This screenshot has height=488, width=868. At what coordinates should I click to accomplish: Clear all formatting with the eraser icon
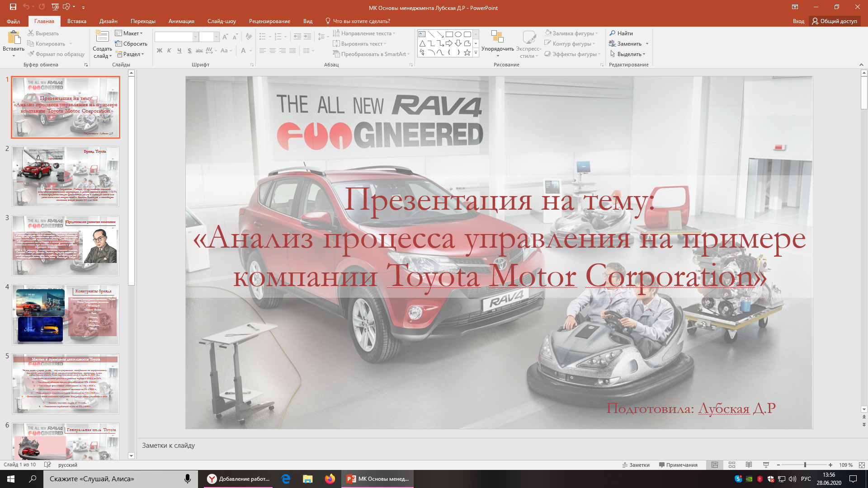(248, 37)
